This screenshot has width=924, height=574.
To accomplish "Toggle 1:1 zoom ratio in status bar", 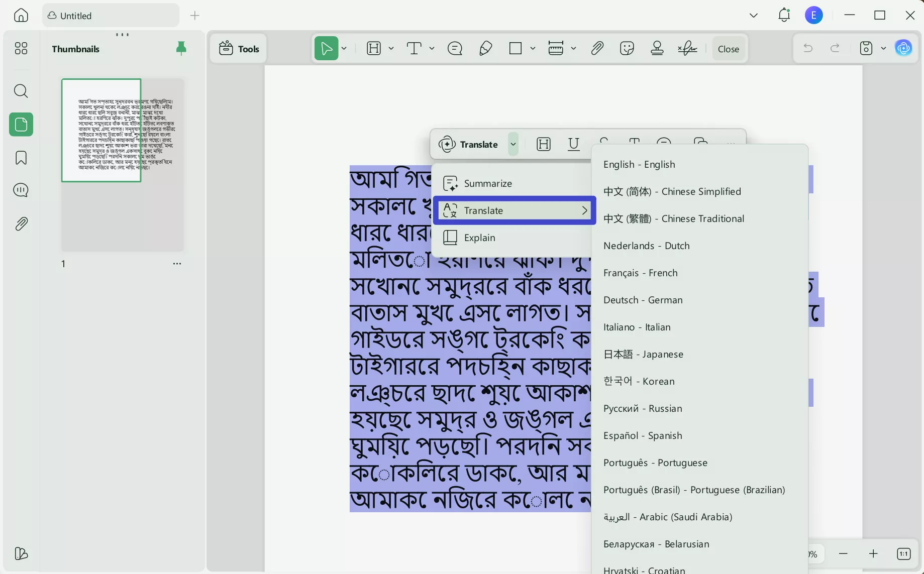I will pos(903,553).
